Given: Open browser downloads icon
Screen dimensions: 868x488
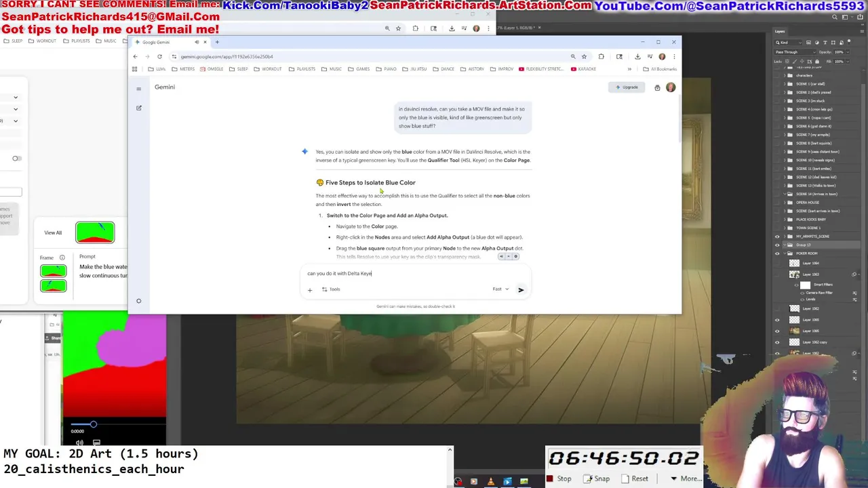Looking at the screenshot, I should pos(637,56).
